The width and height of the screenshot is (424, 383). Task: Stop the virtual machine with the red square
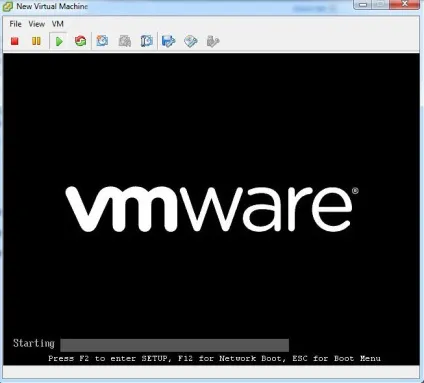15,41
